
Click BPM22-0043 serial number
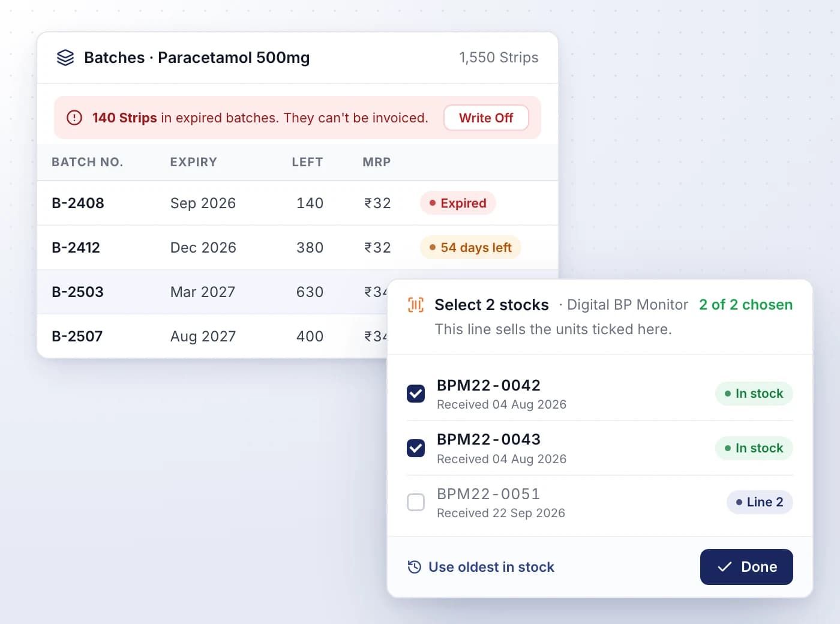(488, 439)
